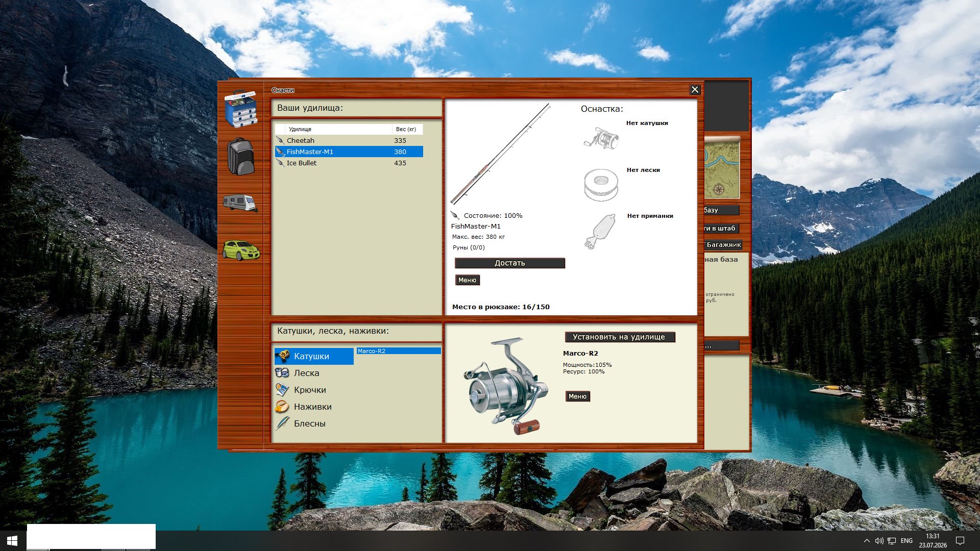Switch to the Наживки category
This screenshot has height=551, width=980.
[x=314, y=407]
